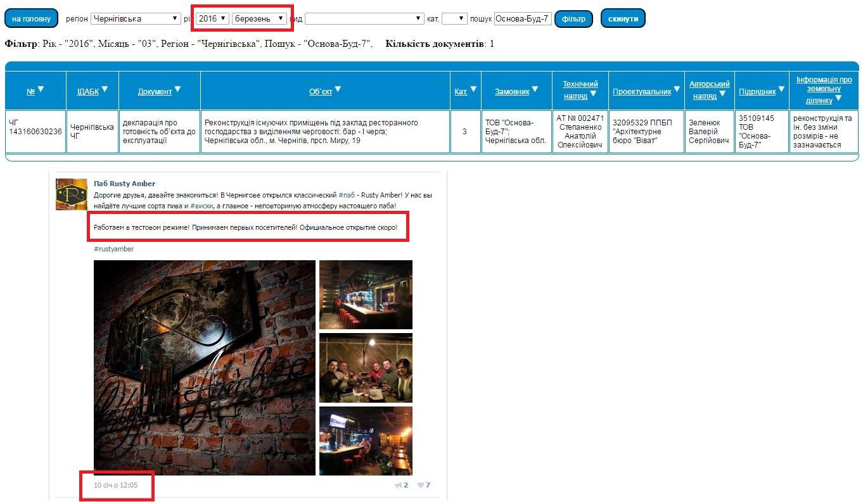The height and width of the screenshot is (504, 863).
Task: Click sort arrow beside ІДАБК header
Action: tap(105, 89)
